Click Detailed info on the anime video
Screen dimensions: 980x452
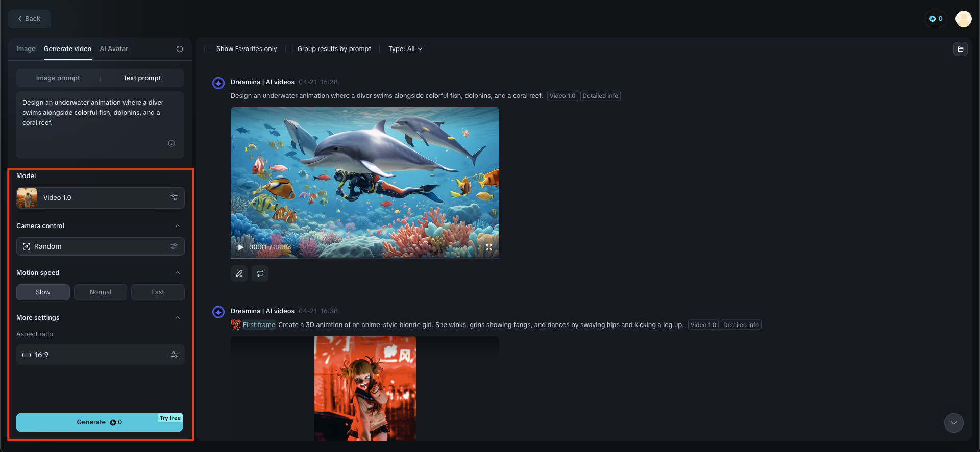[x=741, y=325]
